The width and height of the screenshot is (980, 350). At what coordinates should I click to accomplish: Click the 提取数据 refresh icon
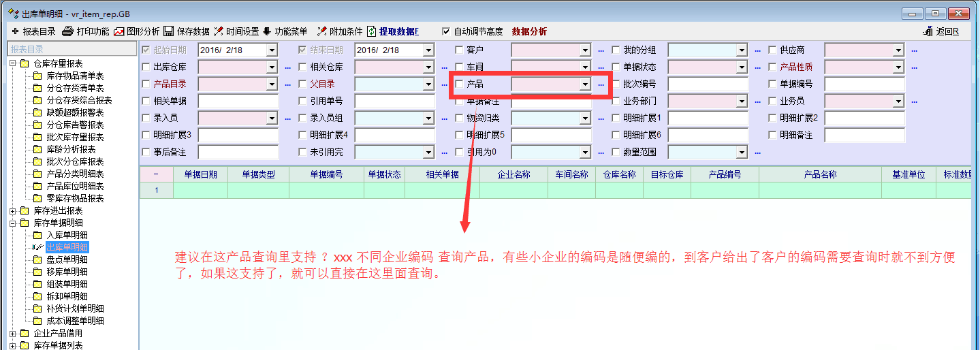pos(372,31)
